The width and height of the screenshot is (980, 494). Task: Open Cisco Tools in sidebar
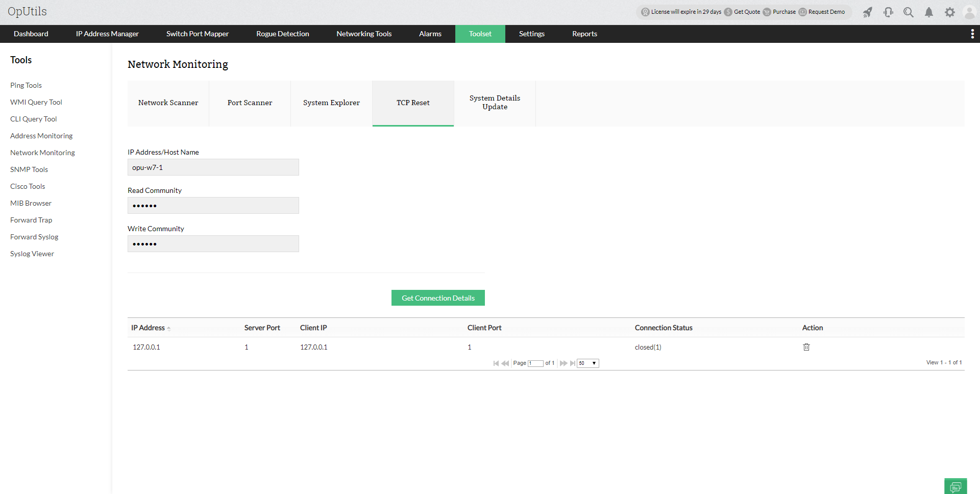(28, 186)
